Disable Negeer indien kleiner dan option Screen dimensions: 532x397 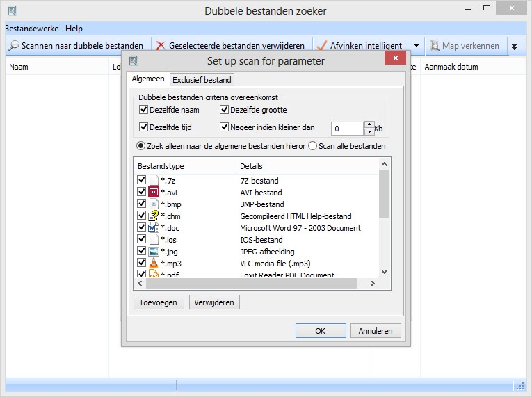tap(225, 127)
